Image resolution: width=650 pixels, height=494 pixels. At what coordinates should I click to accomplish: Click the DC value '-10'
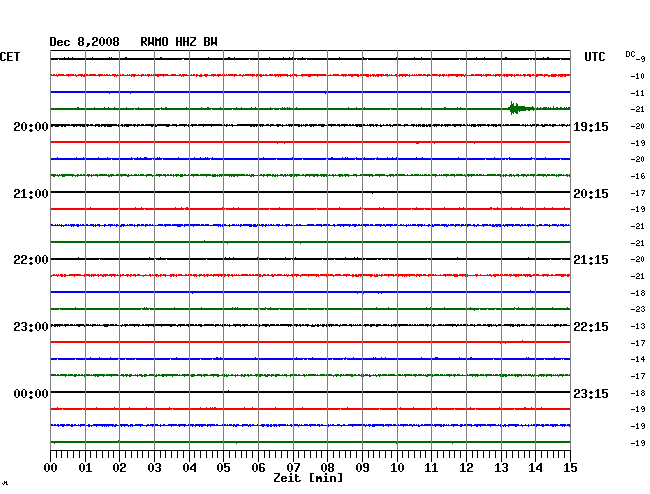[638, 76]
